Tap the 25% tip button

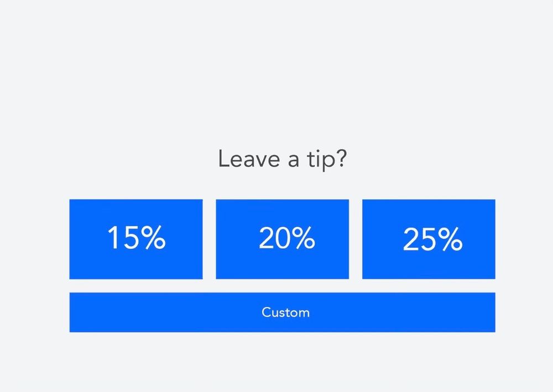tap(429, 239)
